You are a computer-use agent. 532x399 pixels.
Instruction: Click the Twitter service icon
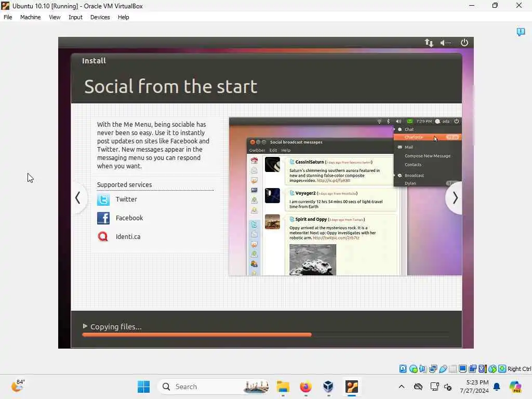point(103,199)
